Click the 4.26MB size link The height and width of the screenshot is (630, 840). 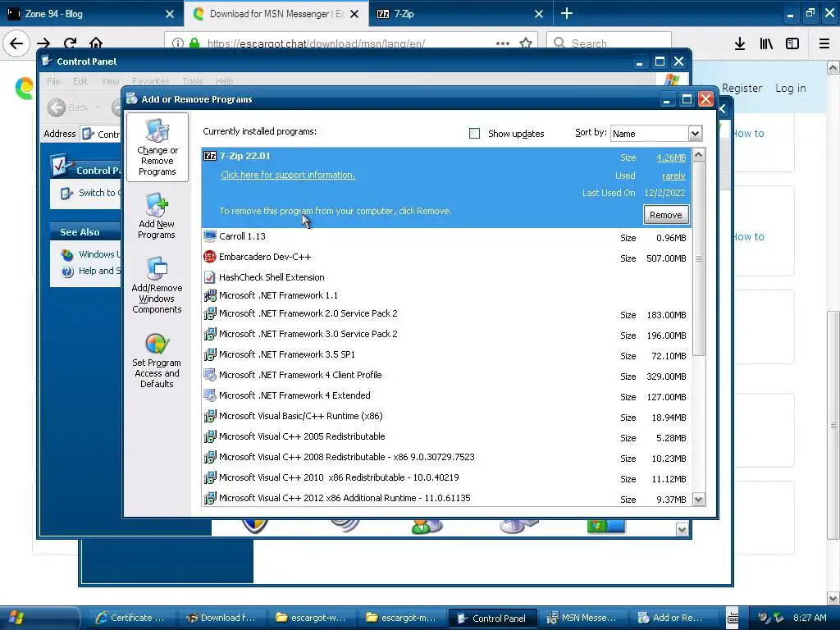(671, 158)
